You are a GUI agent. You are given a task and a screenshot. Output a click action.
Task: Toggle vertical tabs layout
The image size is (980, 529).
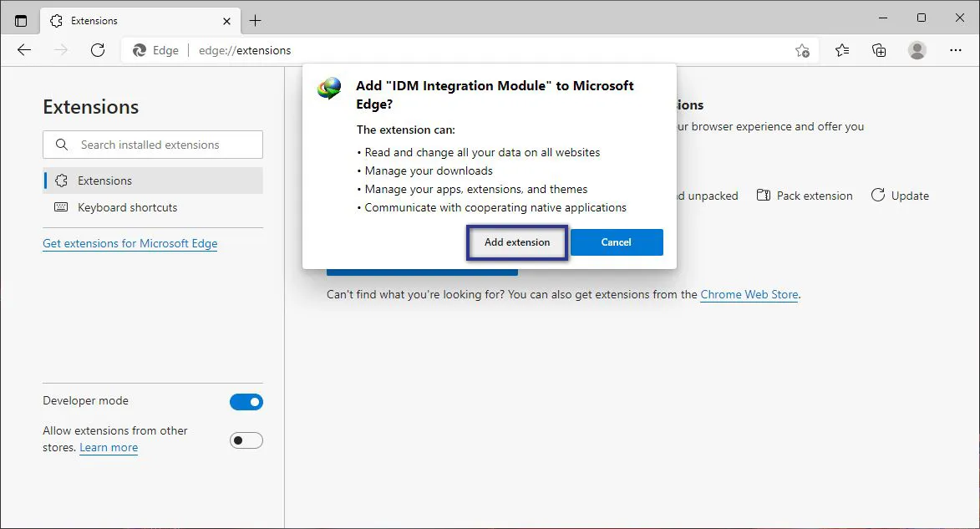point(21,18)
